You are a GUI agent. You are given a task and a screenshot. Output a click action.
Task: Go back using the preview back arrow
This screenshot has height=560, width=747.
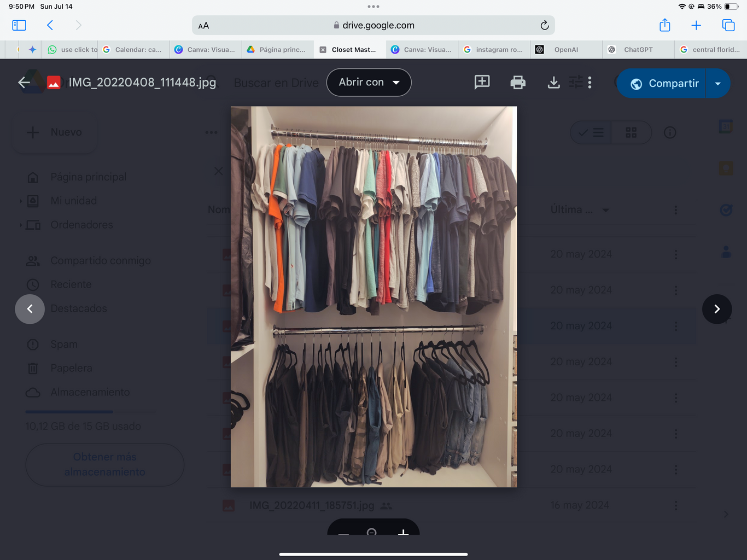[x=24, y=83]
